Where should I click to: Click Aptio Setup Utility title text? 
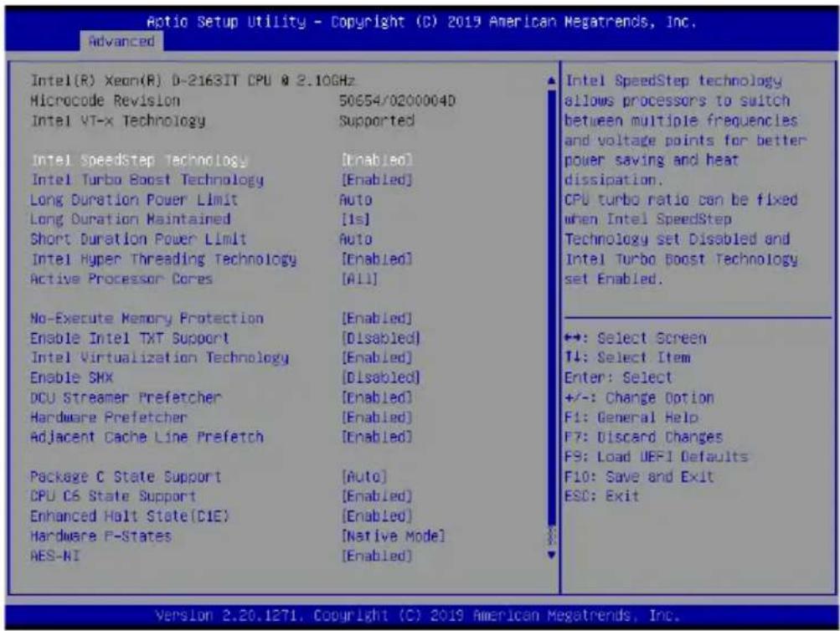point(421,22)
